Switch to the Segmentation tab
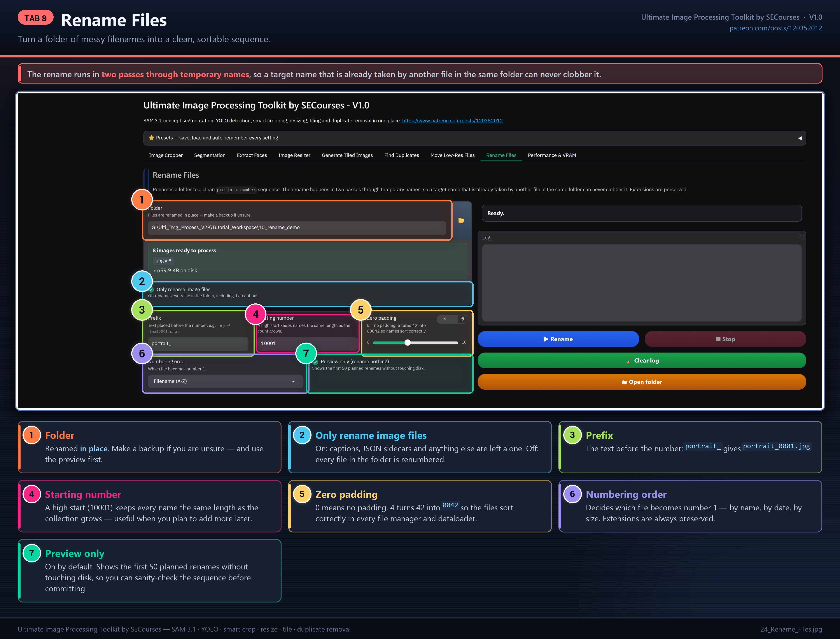The width and height of the screenshot is (840, 639). tap(210, 155)
